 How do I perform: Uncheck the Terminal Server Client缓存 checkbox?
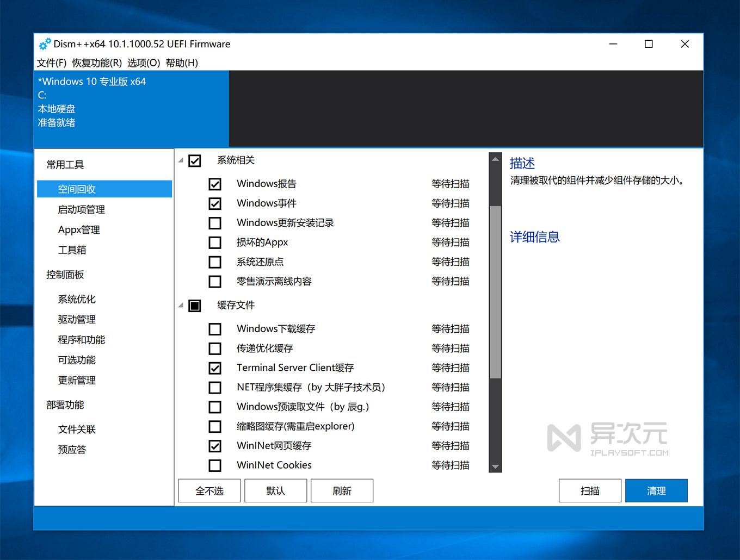coord(215,369)
